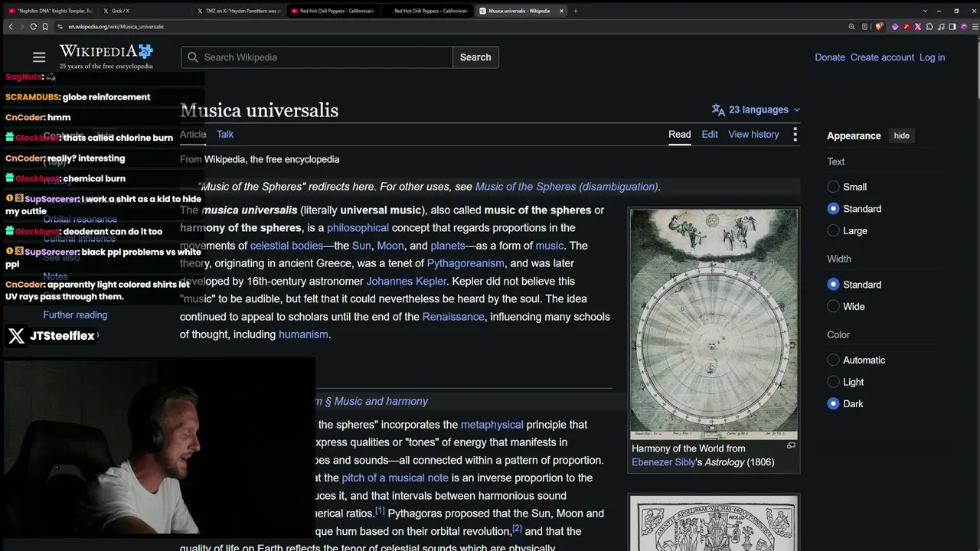Click the reader mode icon in address bar

[864, 26]
